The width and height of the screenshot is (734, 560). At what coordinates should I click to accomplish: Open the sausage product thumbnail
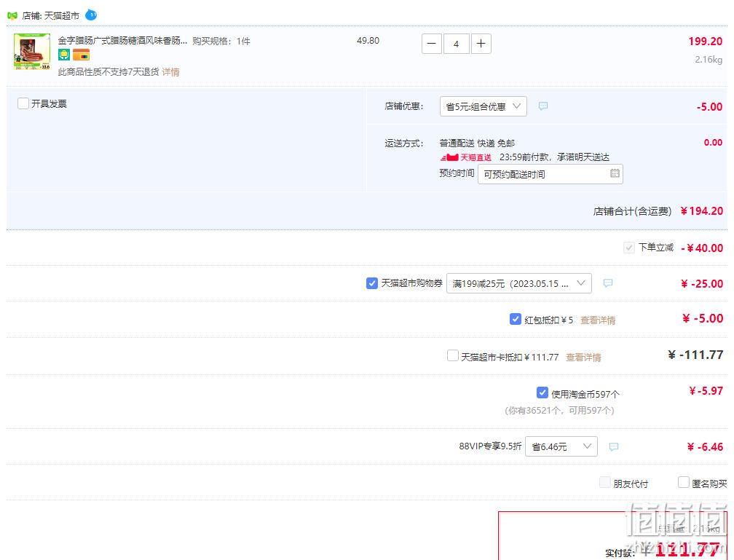coord(32,52)
